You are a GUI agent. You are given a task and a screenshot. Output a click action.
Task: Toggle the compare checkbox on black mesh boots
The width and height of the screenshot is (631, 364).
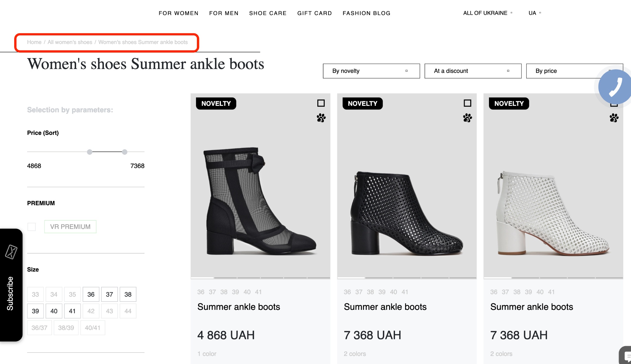coord(320,103)
